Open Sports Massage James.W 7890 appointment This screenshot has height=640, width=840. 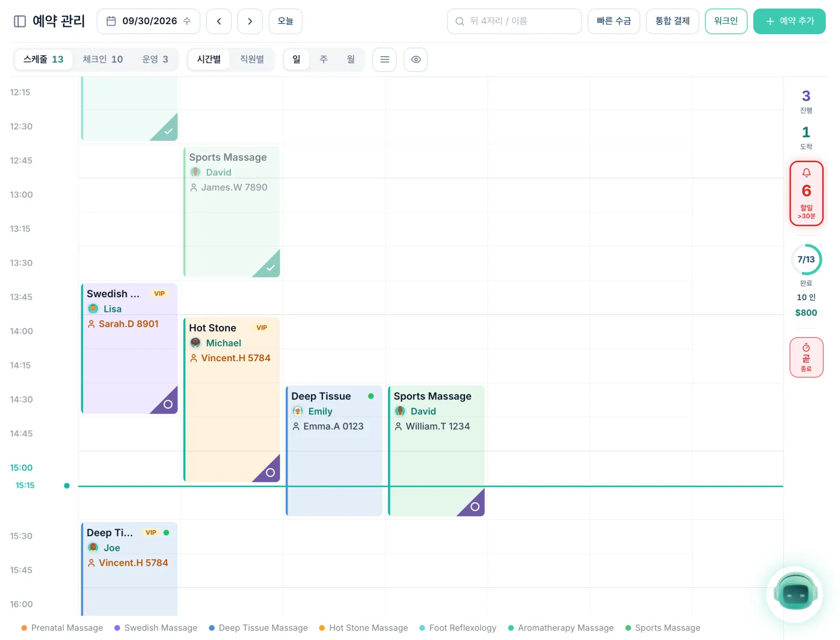[232, 212]
